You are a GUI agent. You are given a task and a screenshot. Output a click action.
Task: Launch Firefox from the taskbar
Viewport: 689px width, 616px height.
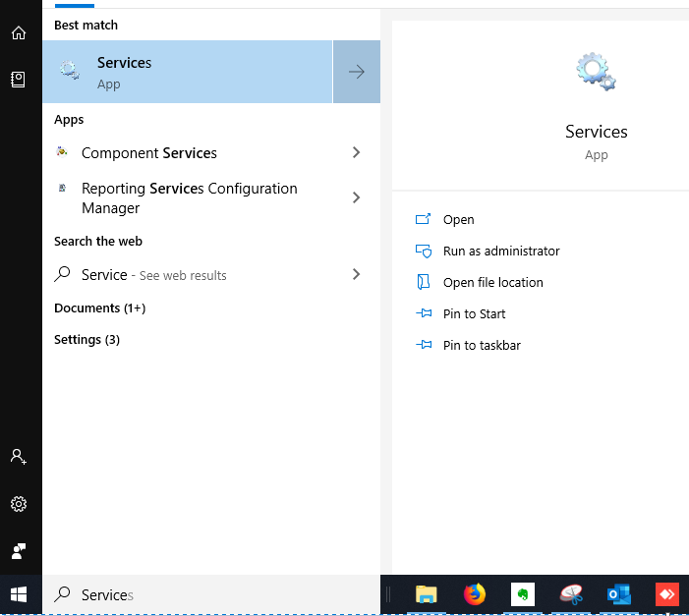[475, 594]
